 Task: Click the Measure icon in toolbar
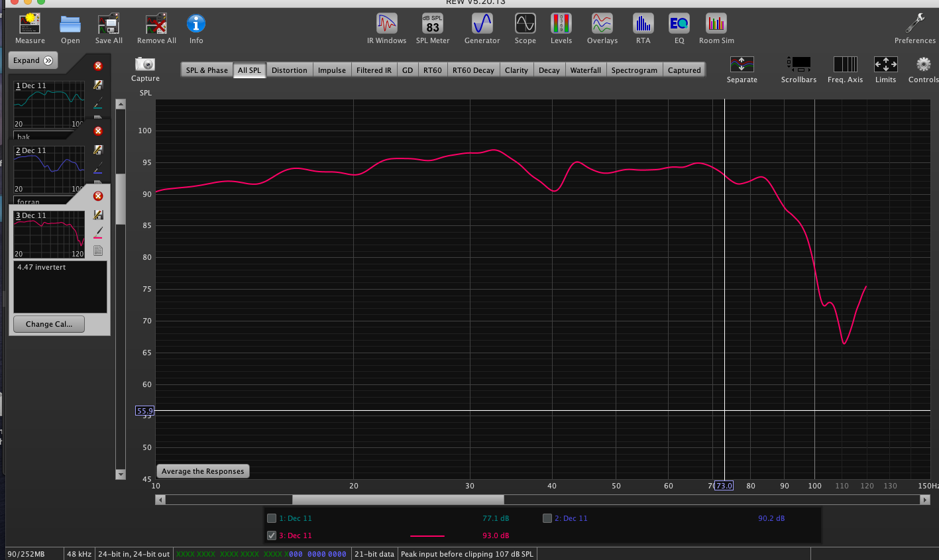click(x=30, y=25)
